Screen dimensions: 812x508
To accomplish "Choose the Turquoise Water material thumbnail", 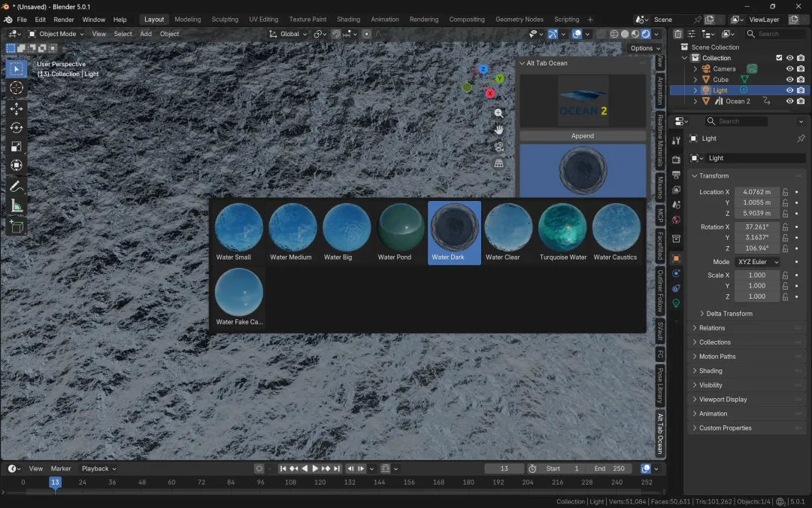I will 562,229.
